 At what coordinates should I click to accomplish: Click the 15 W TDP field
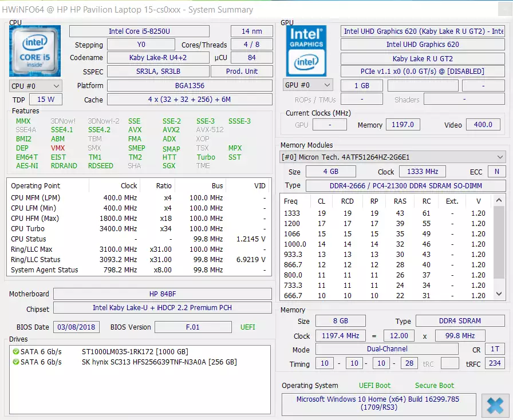tap(46, 100)
